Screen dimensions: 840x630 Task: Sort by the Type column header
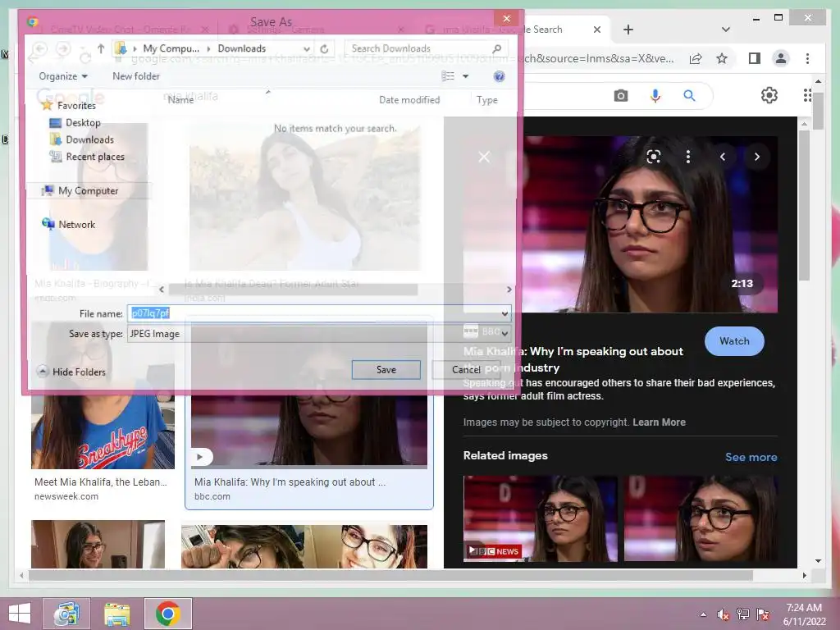(x=487, y=99)
